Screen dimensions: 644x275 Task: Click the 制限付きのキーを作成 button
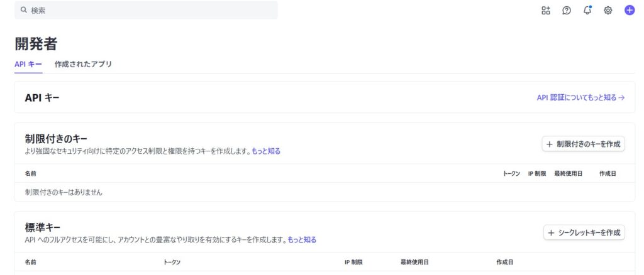(583, 144)
